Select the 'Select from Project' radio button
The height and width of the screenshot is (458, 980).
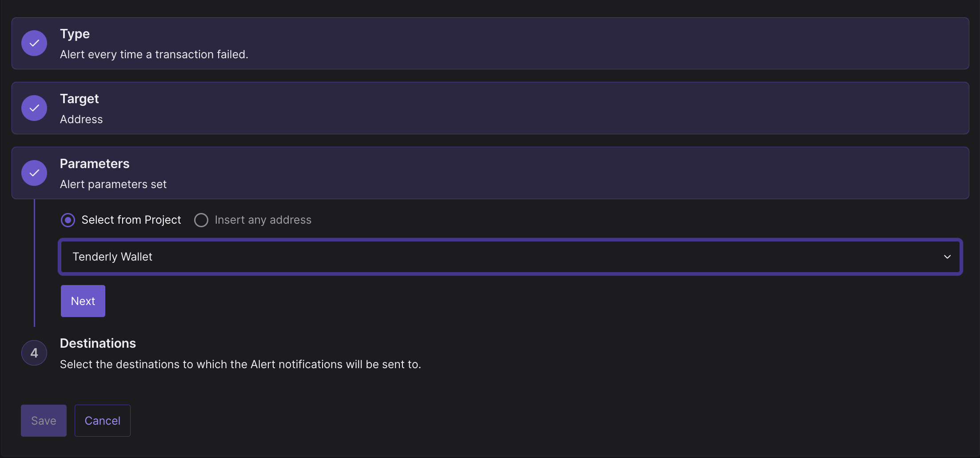(x=68, y=220)
